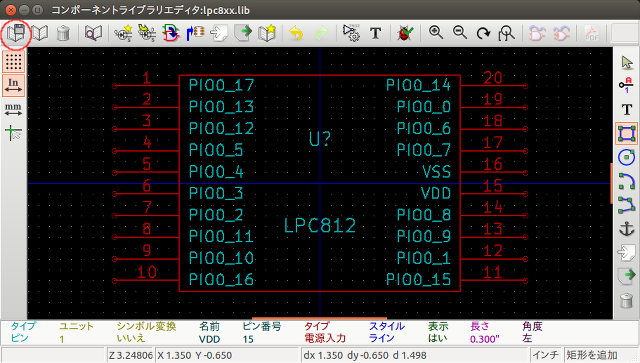
Task: Choose the add graphic text tool
Action: (627, 109)
